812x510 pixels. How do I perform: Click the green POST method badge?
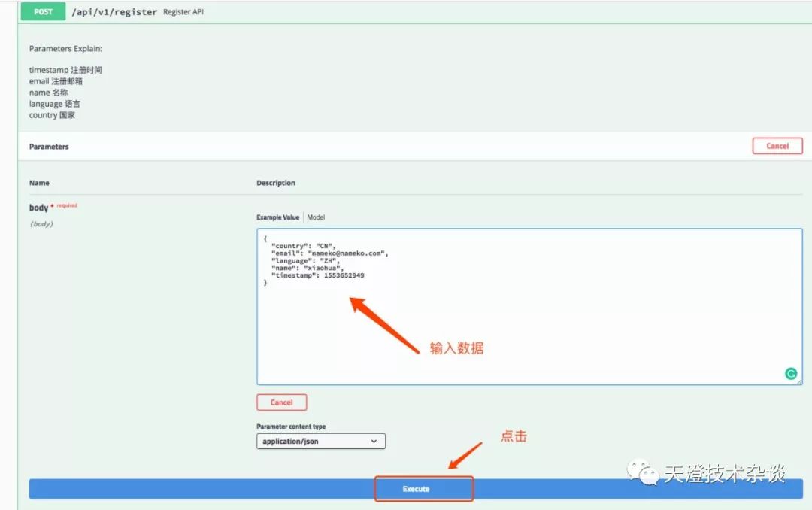pos(43,11)
